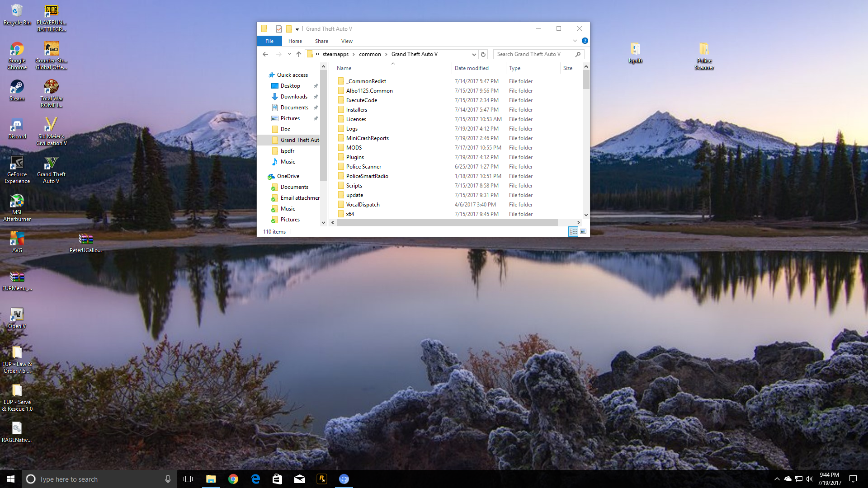This screenshot has height=488, width=868.
Task: Expand the ribbon with chevron
Action: pos(575,41)
